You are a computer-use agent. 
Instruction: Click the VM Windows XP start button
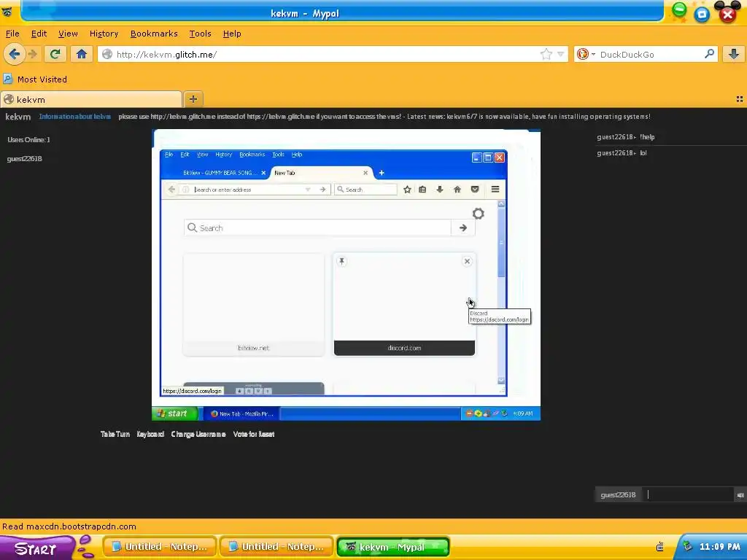pos(174,413)
